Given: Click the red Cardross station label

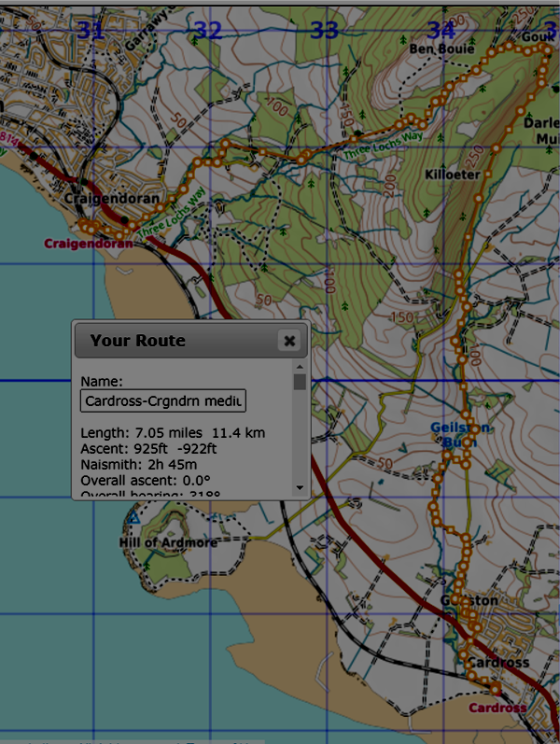Looking at the screenshot, I should [497, 708].
